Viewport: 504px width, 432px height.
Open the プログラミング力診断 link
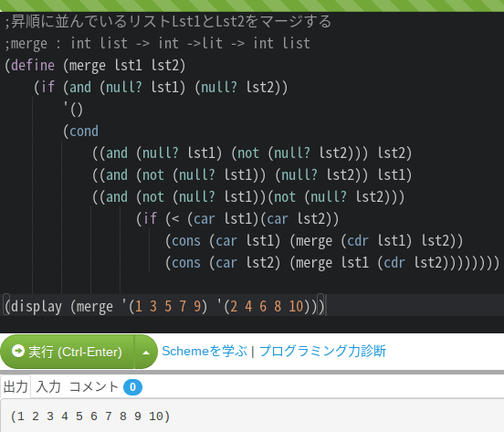(322, 351)
